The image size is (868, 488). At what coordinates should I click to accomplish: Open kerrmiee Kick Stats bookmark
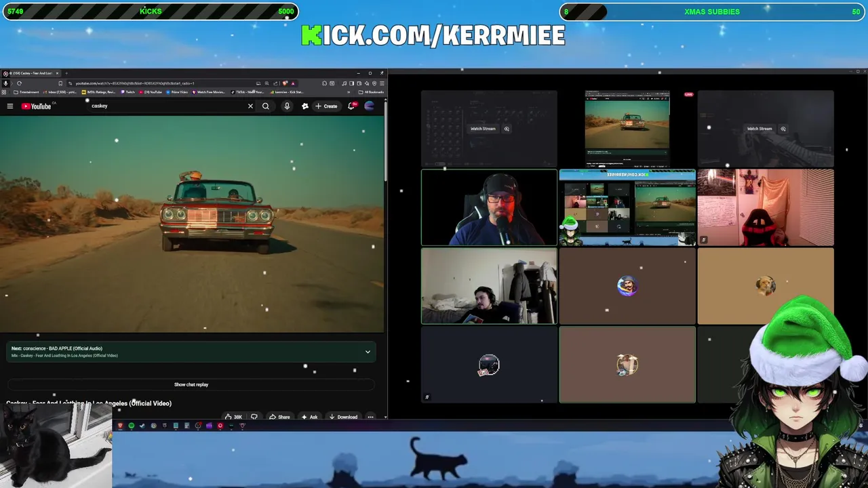(287, 91)
